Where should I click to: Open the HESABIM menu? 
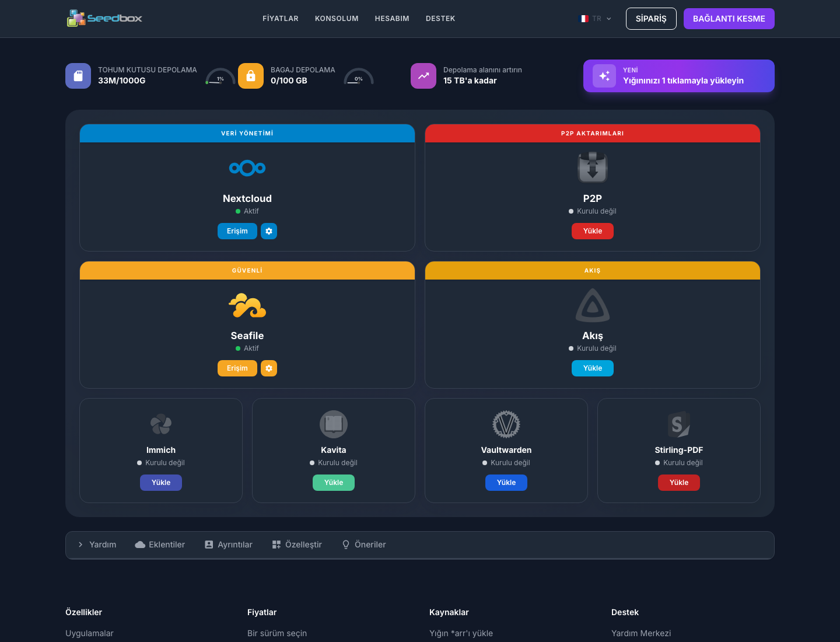(392, 19)
